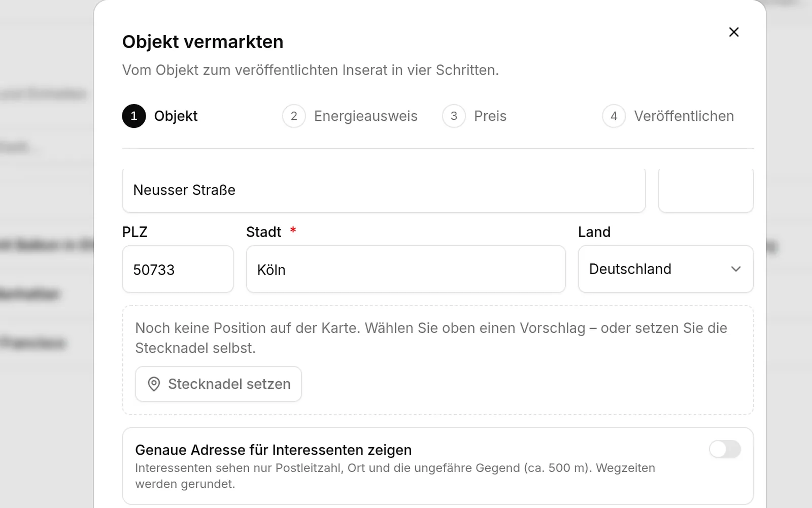Select the Objekt step label

[176, 116]
